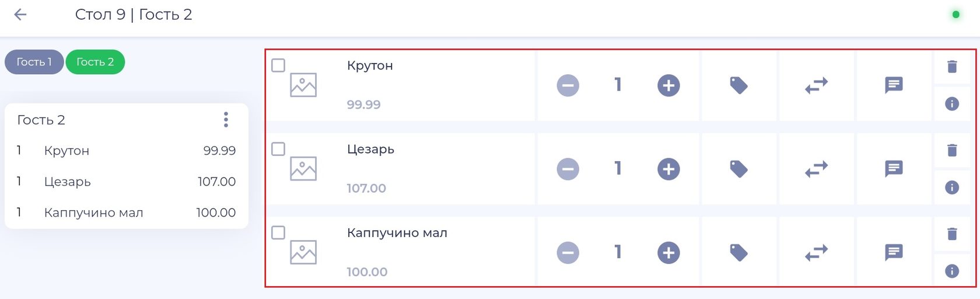This screenshot has width=980, height=299.
Task: Delete the Крутон item with trash icon
Action: [952, 67]
